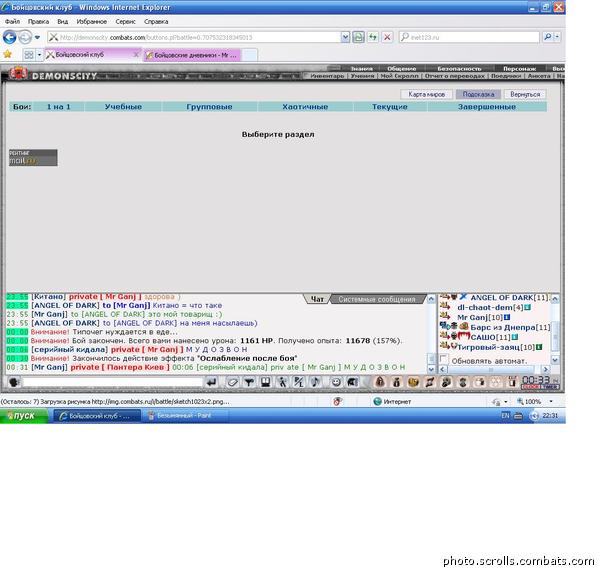This screenshot has height=571, width=600.
Task: Stop loading with the red X icon
Action: [387, 37]
